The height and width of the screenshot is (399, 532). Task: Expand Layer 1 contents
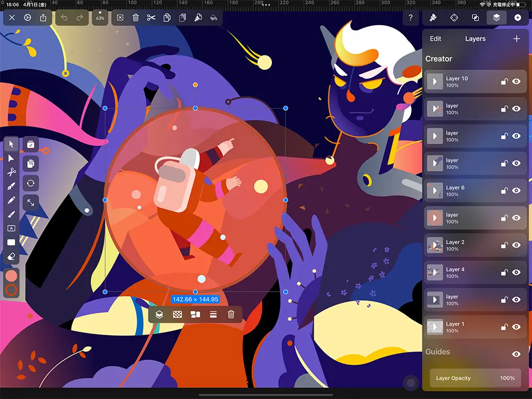coord(435,327)
